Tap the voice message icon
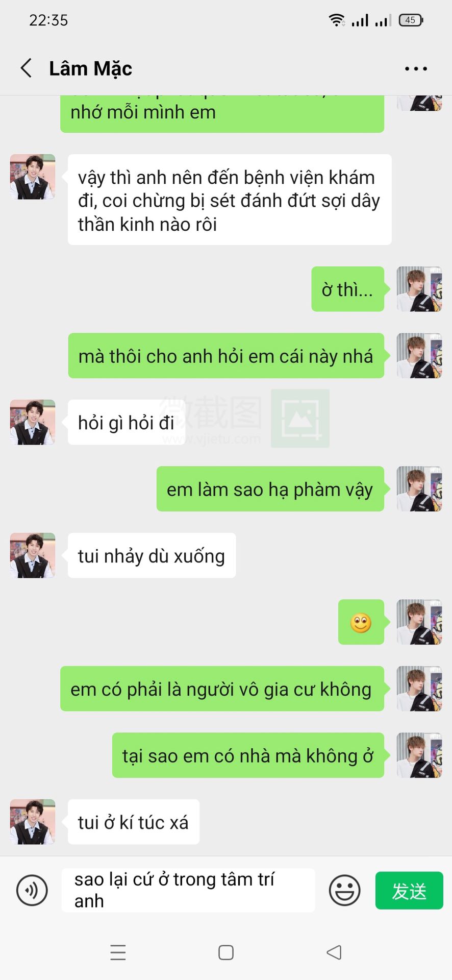Screen dimensions: 452x980 point(32,890)
